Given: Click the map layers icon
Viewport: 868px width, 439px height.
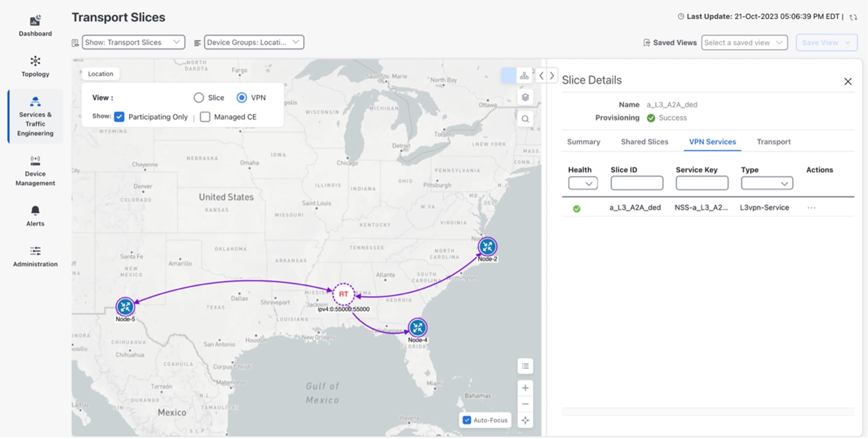Looking at the screenshot, I should coord(525,97).
